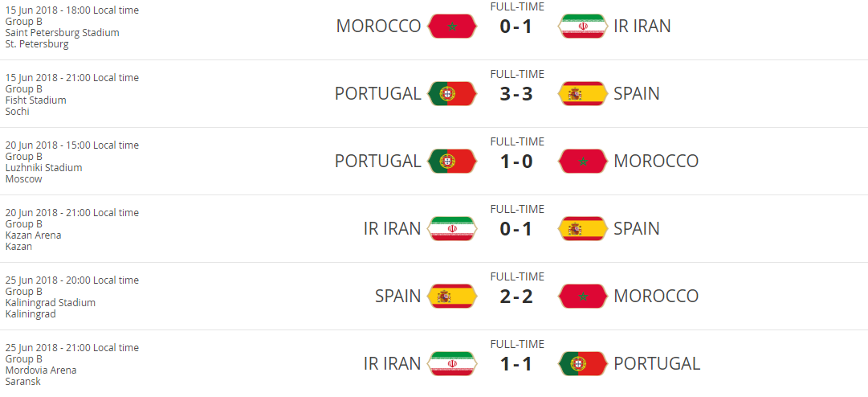
Task: Select Portugal flag in IR Iran vs Portugal match
Action: tap(583, 363)
